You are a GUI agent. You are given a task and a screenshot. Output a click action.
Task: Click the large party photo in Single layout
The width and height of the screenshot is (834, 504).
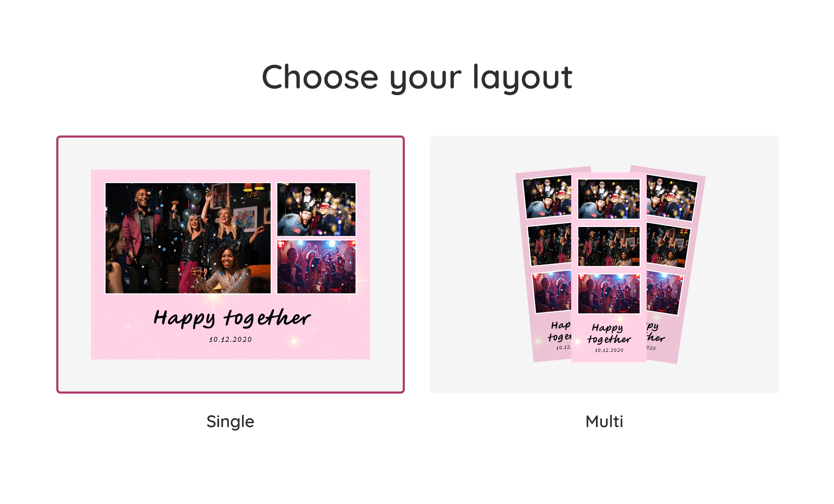click(188, 238)
